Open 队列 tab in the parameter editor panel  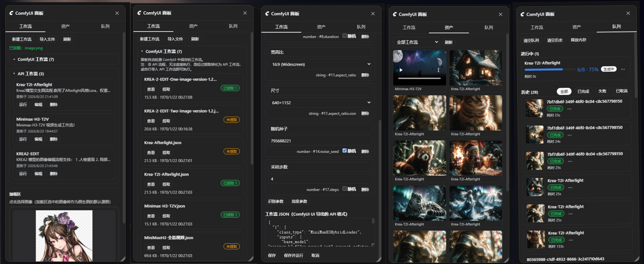(x=361, y=27)
